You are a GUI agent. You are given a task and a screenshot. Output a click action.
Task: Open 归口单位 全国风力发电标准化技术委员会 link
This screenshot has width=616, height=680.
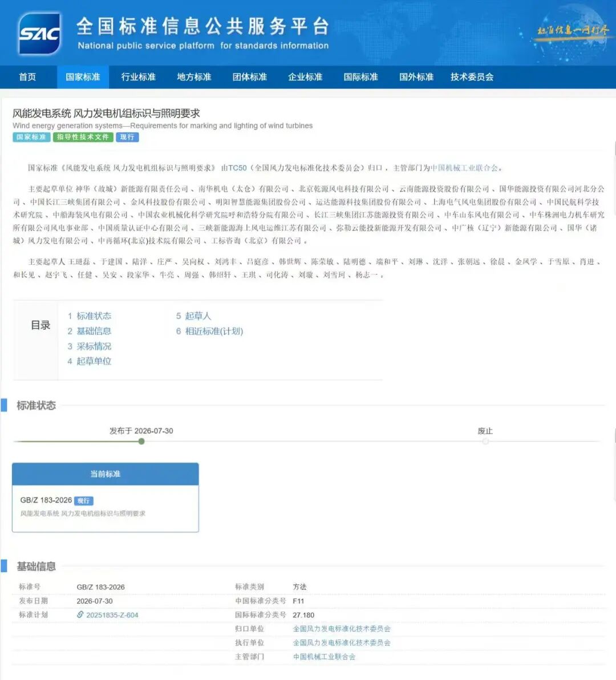coord(342,629)
